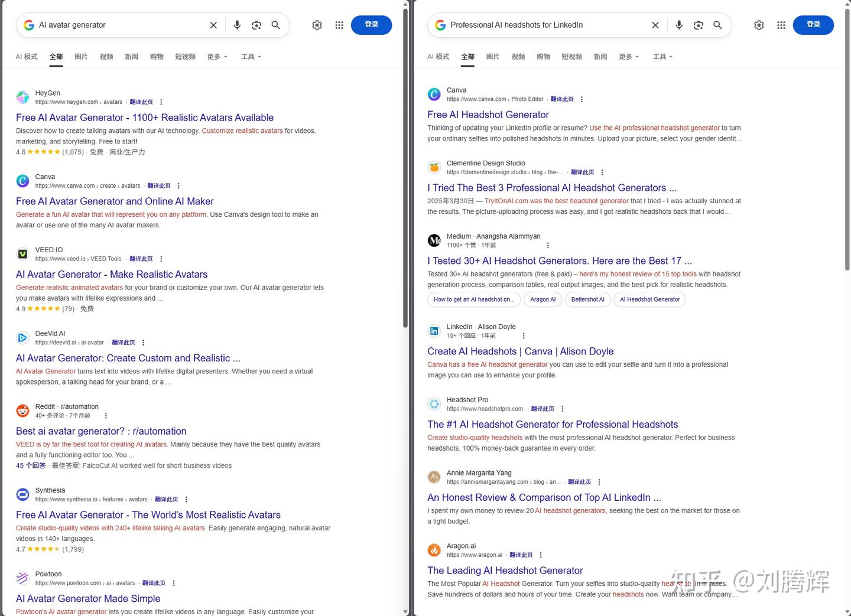
Task: Open three-dot menu beside HeyGen result
Action: [161, 102]
